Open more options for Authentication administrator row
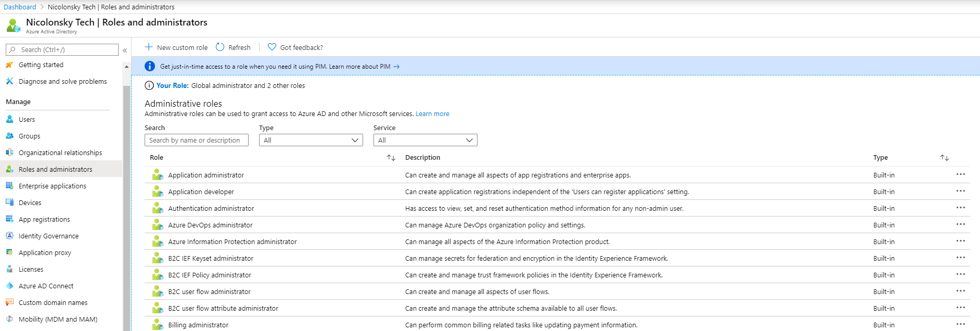The width and height of the screenshot is (980, 331). (961, 208)
